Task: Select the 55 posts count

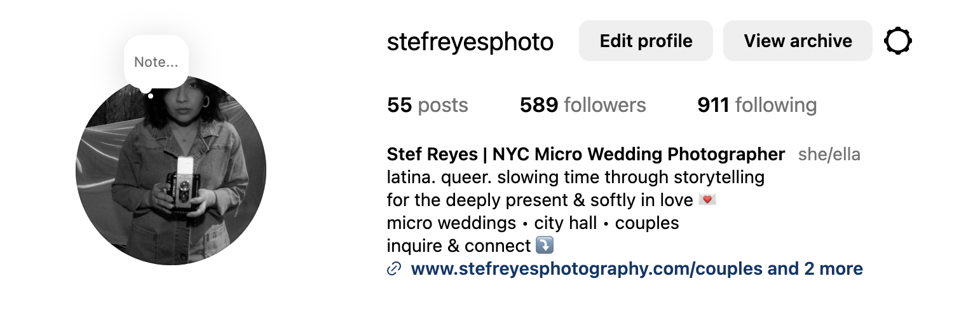Action: 428,105
